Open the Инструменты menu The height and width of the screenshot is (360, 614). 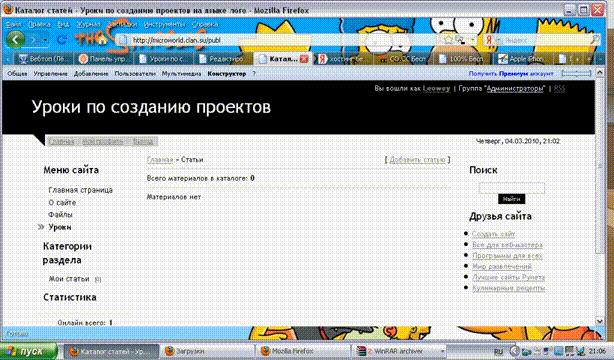(164, 24)
